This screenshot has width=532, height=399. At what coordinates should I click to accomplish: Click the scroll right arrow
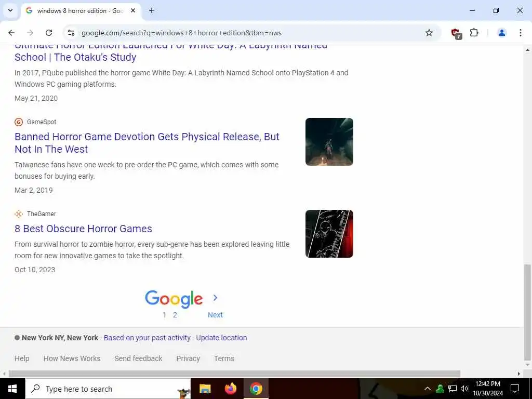tap(519, 374)
